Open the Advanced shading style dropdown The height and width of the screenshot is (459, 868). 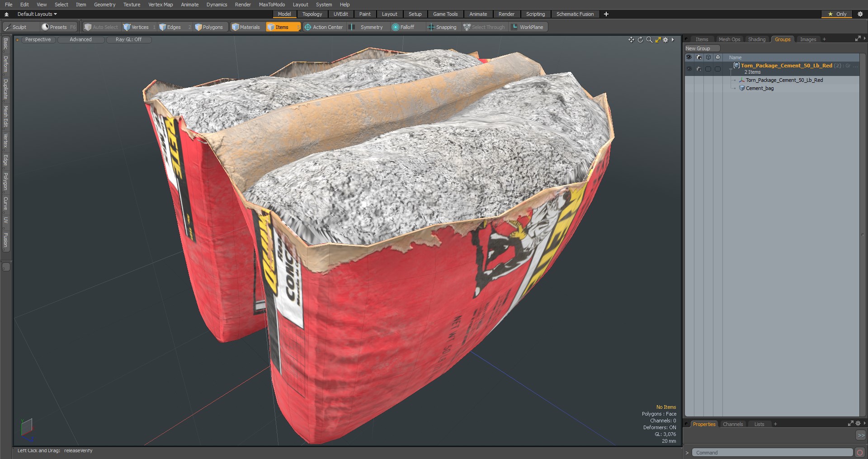pyautogui.click(x=80, y=40)
